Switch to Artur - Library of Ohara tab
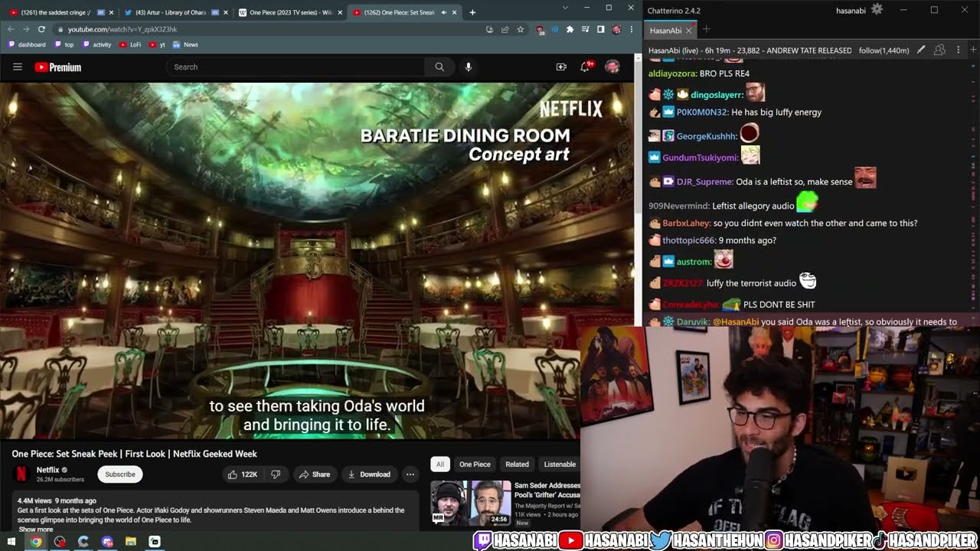 pos(175,12)
